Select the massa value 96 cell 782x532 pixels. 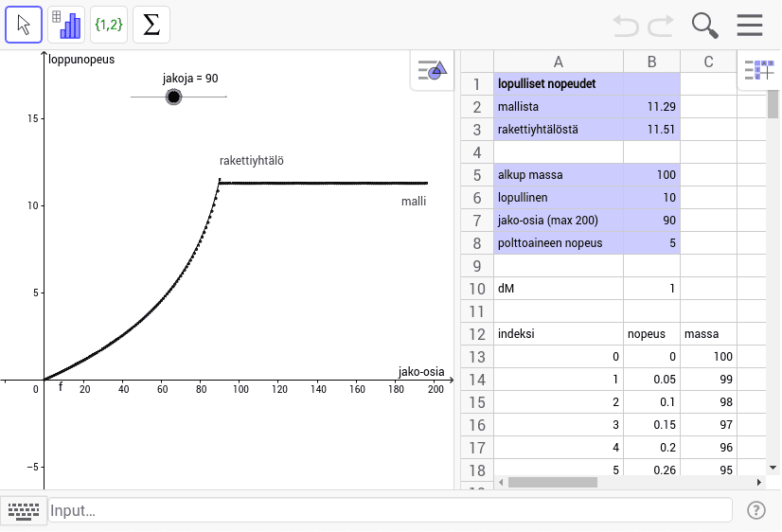709,448
